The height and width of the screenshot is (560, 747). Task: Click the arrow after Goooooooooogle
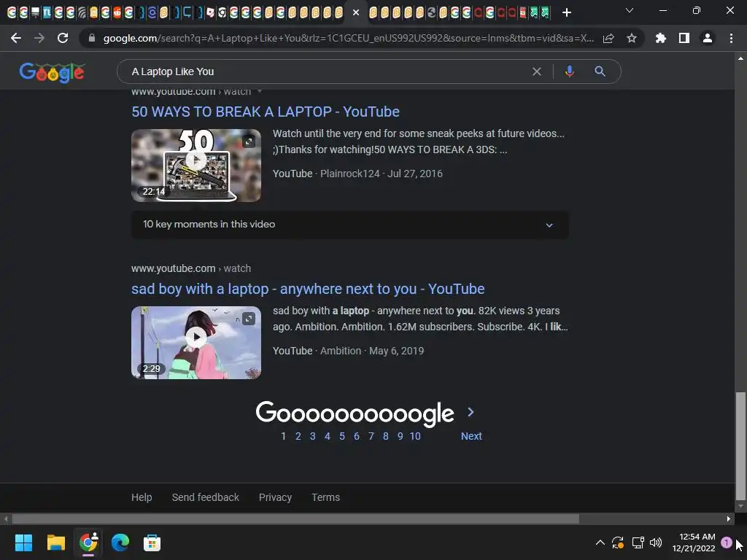click(x=471, y=413)
